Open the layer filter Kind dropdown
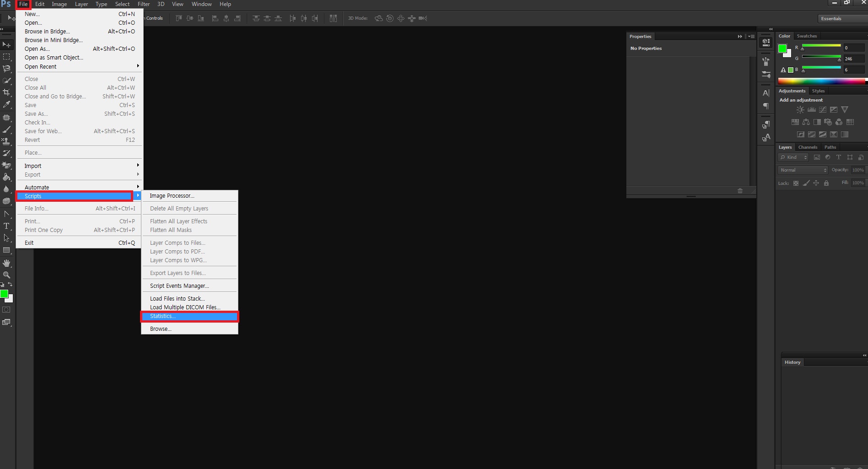The width and height of the screenshot is (868, 469). click(793, 157)
